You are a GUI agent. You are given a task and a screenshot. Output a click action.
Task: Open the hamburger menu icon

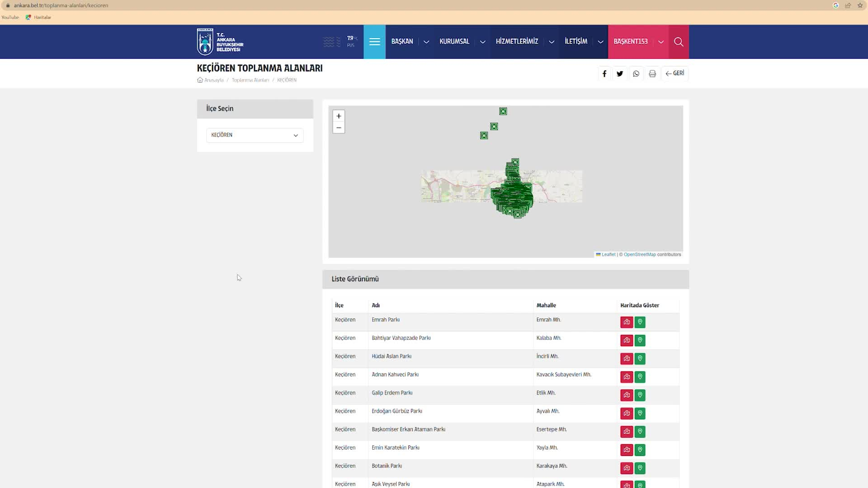coord(374,42)
